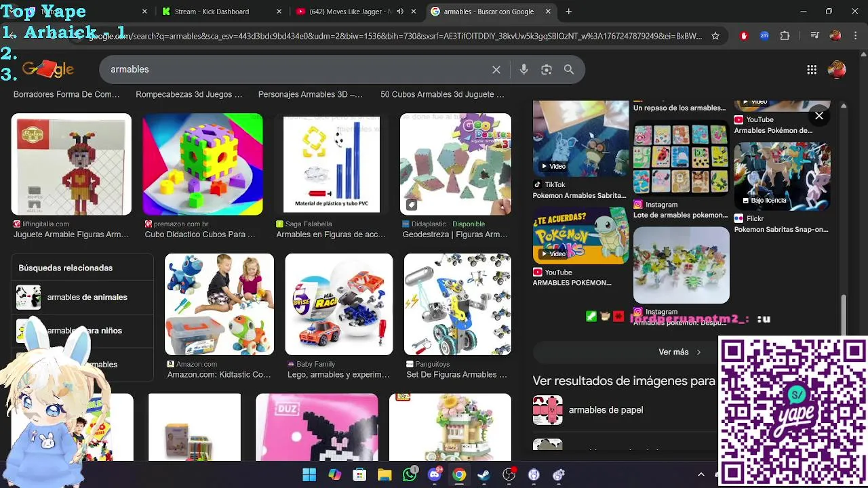Open Microsoft Store from taskbar
Screen dimensions: 868x488
(x=359, y=474)
